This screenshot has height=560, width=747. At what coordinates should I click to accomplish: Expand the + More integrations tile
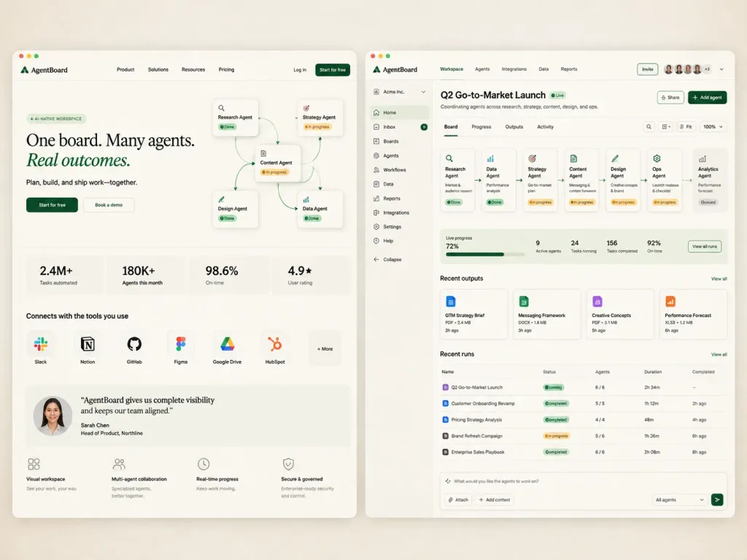tap(325, 349)
